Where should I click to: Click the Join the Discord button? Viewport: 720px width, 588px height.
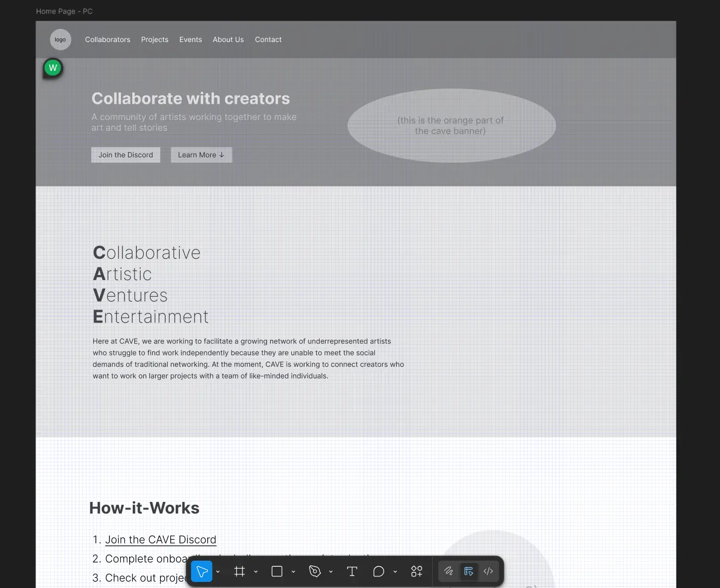click(125, 154)
